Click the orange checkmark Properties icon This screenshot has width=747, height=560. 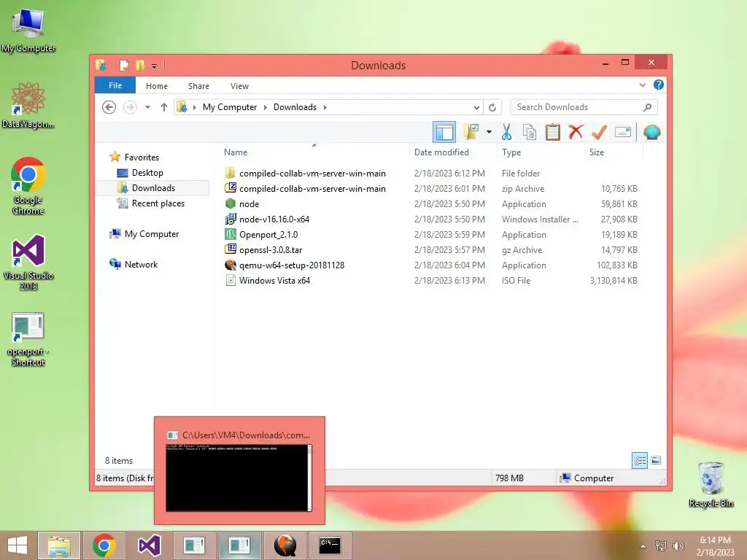coord(599,132)
